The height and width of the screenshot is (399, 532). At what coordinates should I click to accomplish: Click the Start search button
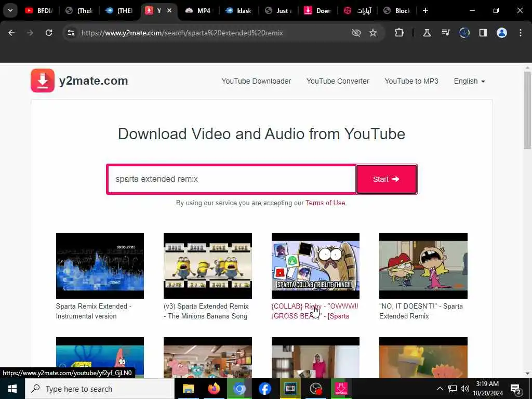(387, 179)
